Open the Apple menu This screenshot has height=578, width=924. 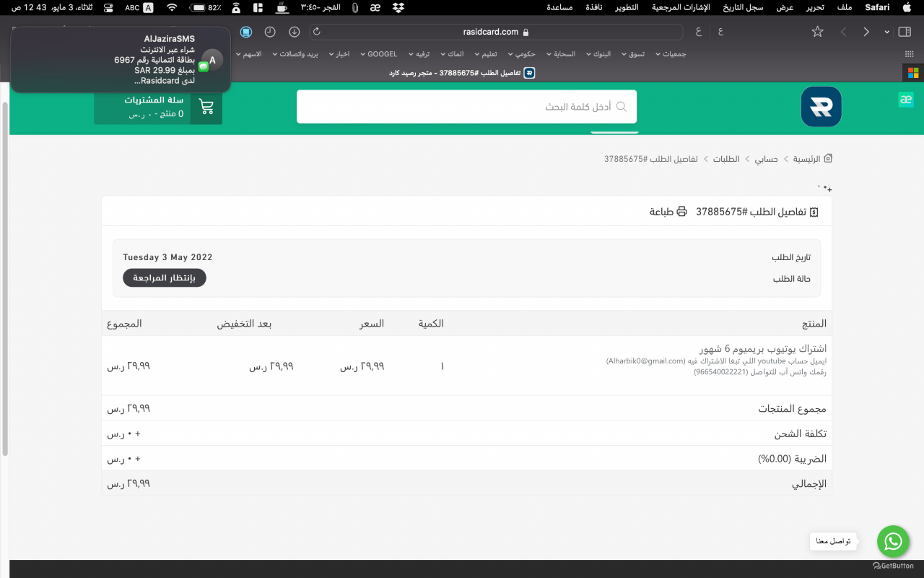907,7
